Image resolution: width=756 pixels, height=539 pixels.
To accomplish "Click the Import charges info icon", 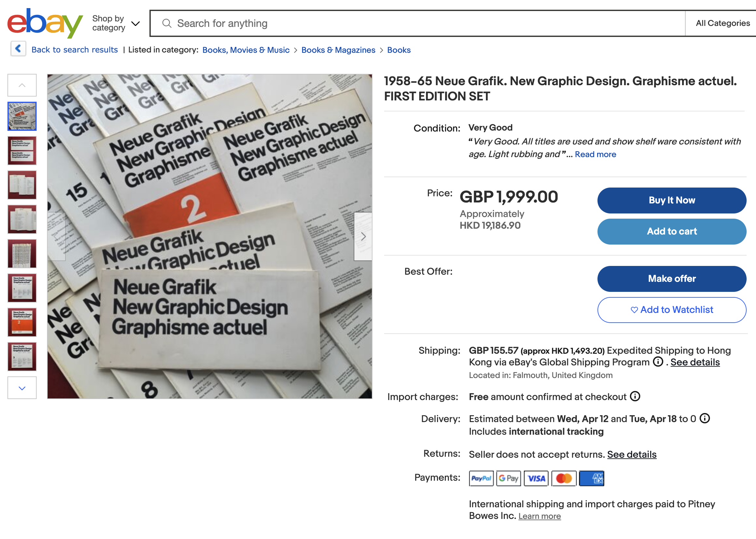I will 635,396.
